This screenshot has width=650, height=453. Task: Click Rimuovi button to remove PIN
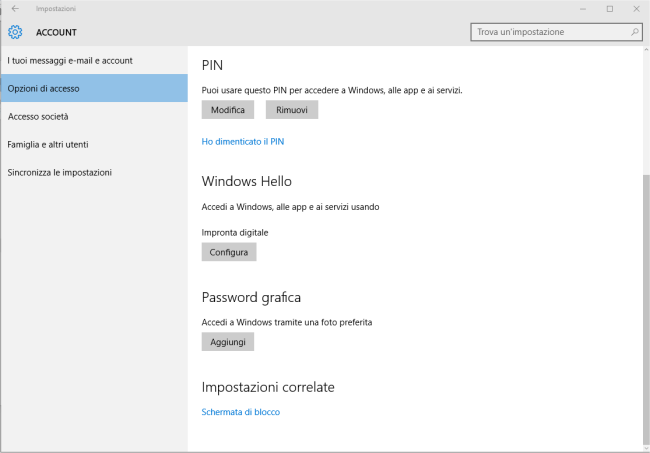(292, 110)
